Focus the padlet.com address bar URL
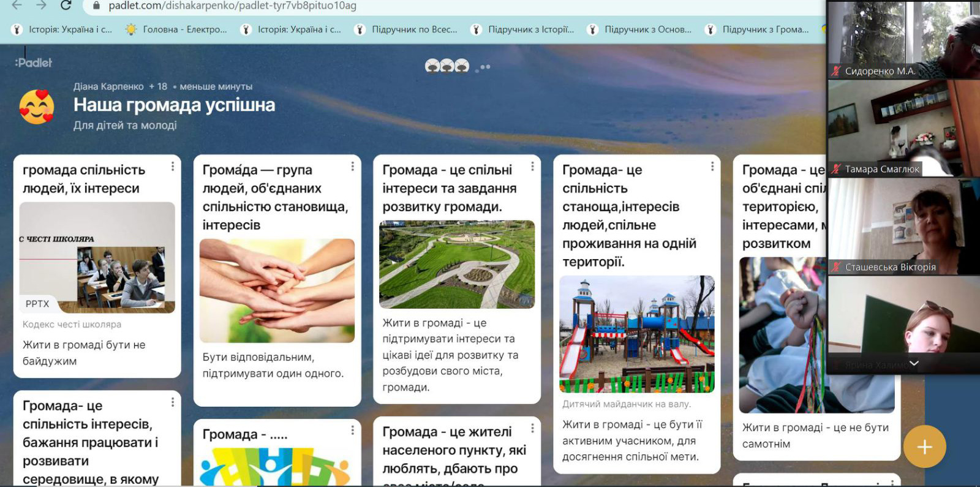The image size is (980, 487). (232, 6)
